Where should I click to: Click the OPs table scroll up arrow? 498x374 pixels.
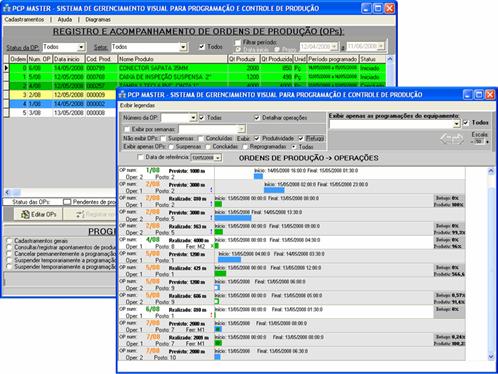click(x=390, y=59)
